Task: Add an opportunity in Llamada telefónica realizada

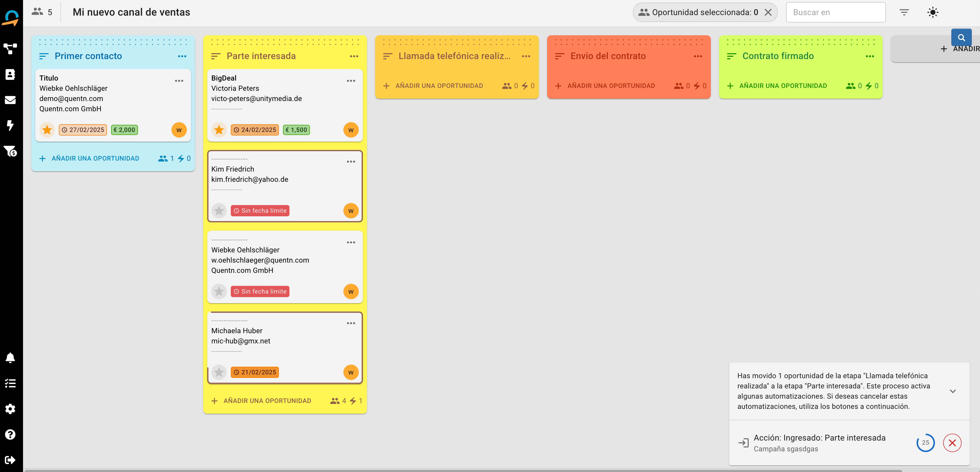Action: click(x=433, y=86)
